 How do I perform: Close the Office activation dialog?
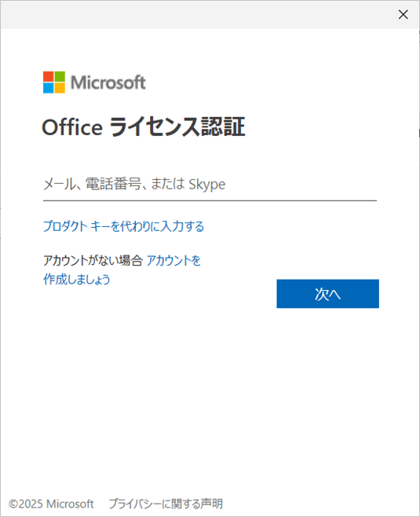tap(403, 14)
